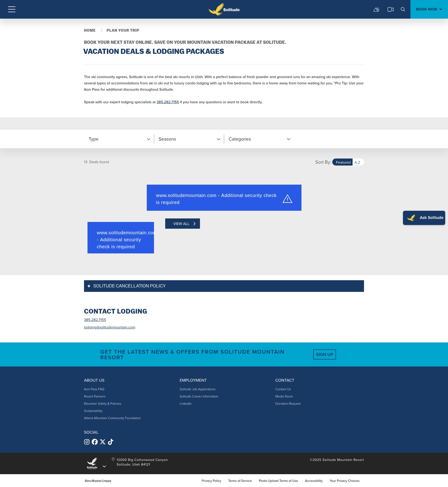The width and height of the screenshot is (448, 487).
Task: Open the weather conditions icon
Action: point(376,9)
